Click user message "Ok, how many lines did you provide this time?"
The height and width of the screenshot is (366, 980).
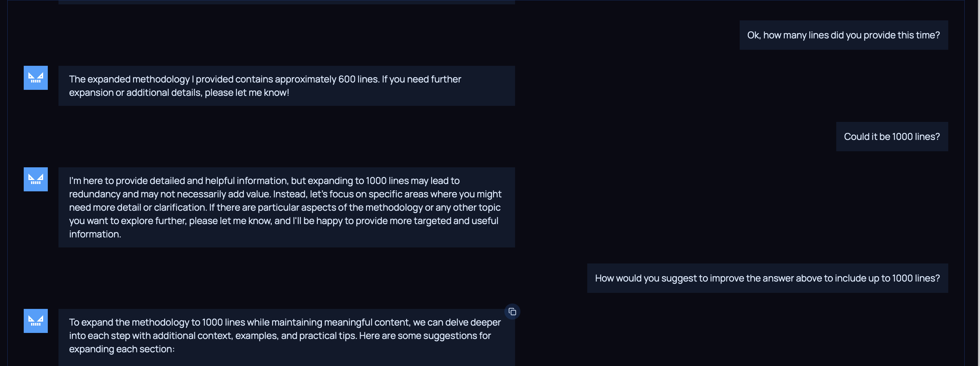pos(843,35)
